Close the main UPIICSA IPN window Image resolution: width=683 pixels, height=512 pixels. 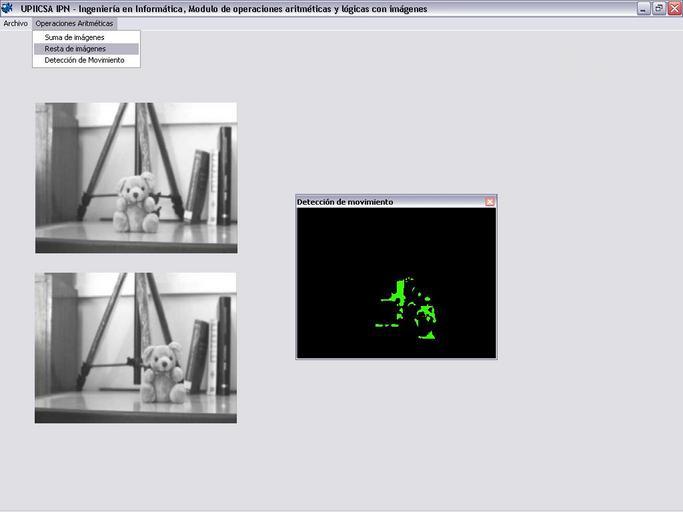(x=675, y=9)
